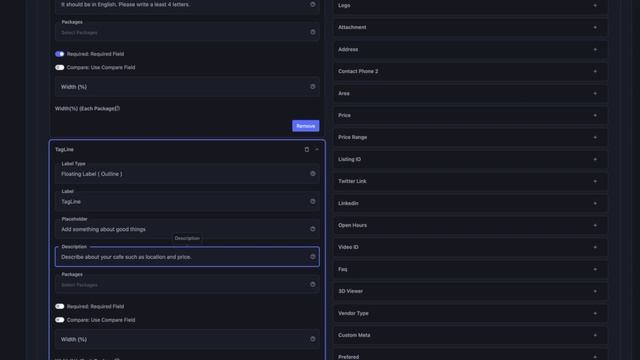Click Width (%) input in TagLine card
This screenshot has width=640, height=360.
187,339
